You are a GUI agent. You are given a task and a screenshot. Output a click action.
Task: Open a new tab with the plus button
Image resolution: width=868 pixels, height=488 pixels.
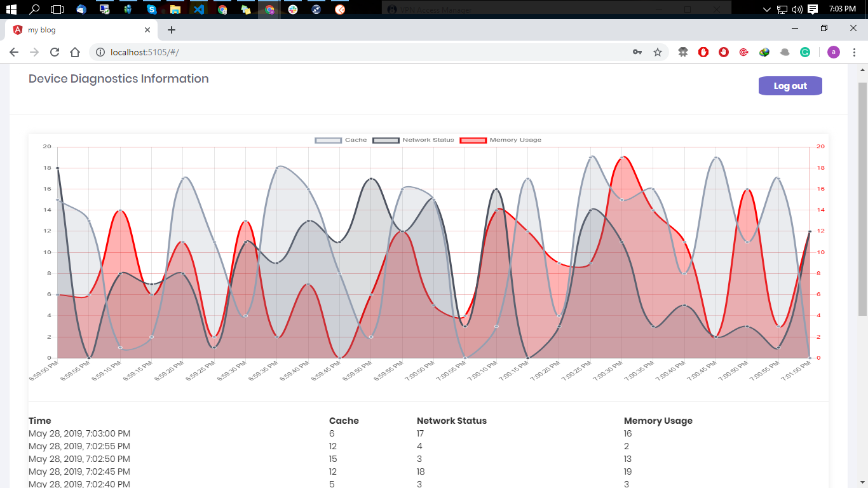point(172,30)
